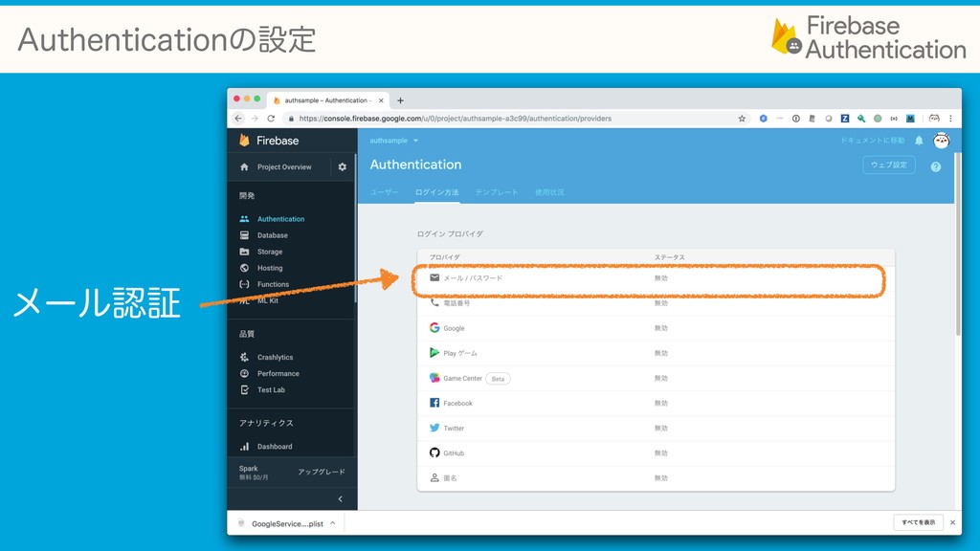Click the ウェブ設定 button
The width and height of the screenshot is (980, 551).
tap(889, 165)
